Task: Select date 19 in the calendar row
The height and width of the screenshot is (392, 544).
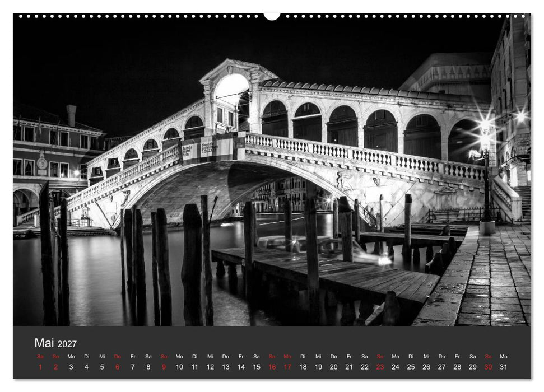Action: tap(318, 367)
